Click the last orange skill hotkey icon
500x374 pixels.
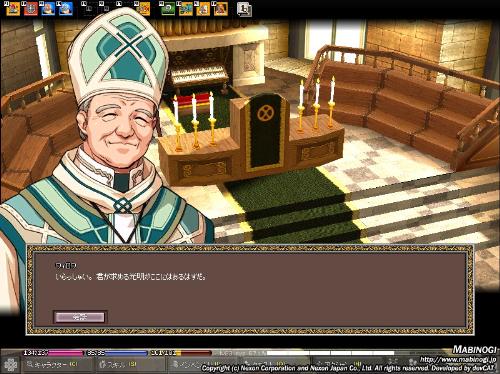pyautogui.click(x=221, y=9)
